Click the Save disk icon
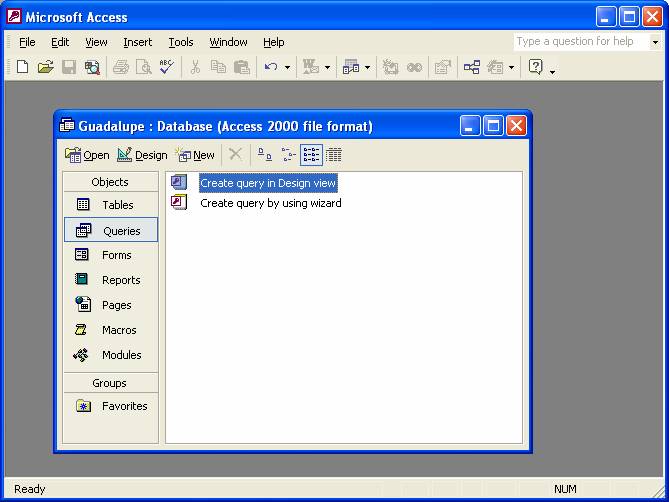The width and height of the screenshot is (669, 502). point(69,67)
